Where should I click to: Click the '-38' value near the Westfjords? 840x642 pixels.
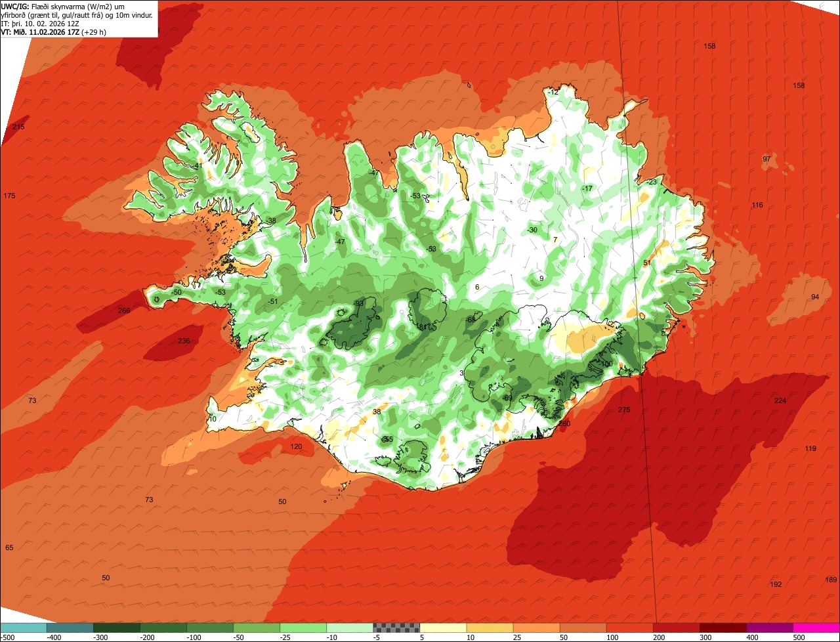pos(271,221)
